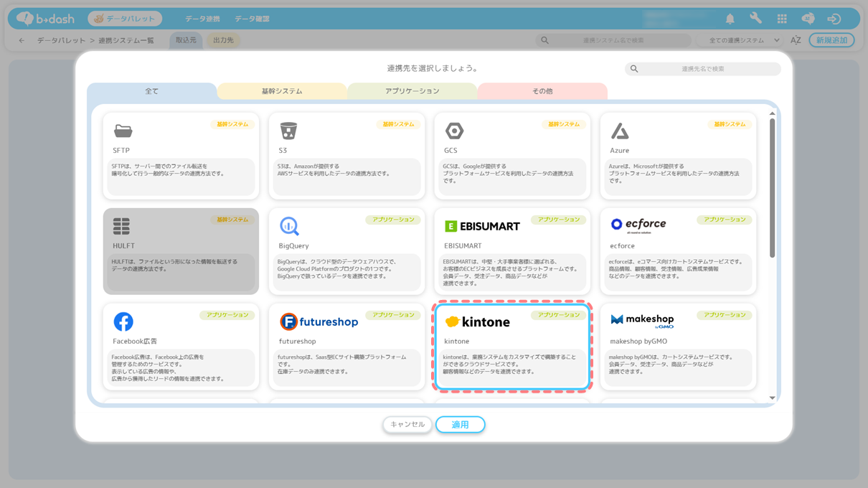Choose the EBISUMART logo
The image size is (868, 488).
click(482, 226)
